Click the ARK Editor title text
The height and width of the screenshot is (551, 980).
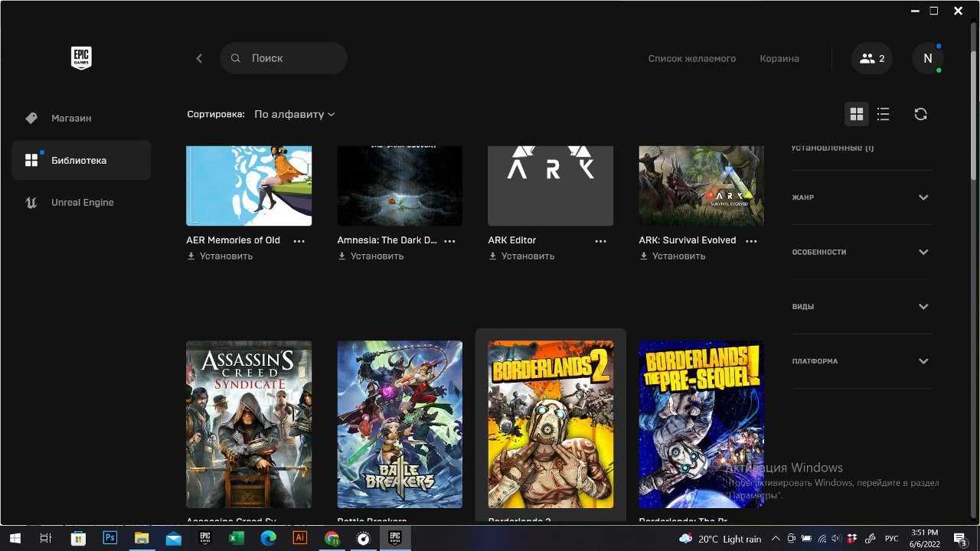tap(512, 240)
